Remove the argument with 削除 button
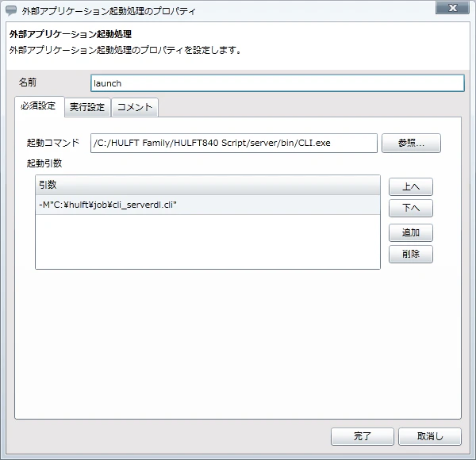Viewport: 476px width, 460px height. pos(411,254)
